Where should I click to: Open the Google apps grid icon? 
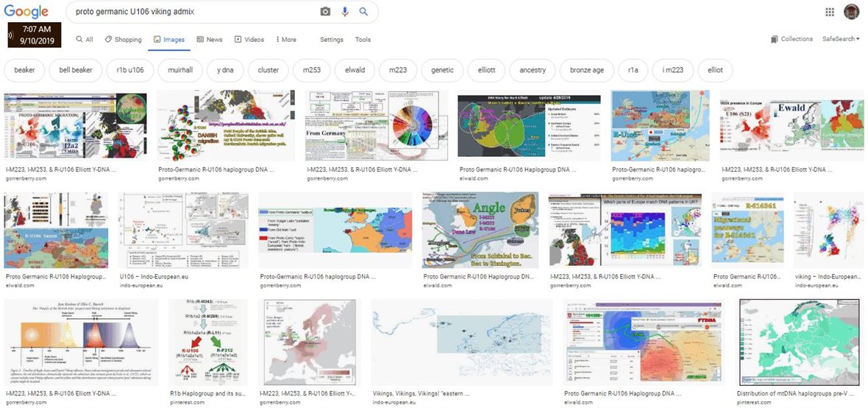[x=830, y=13]
